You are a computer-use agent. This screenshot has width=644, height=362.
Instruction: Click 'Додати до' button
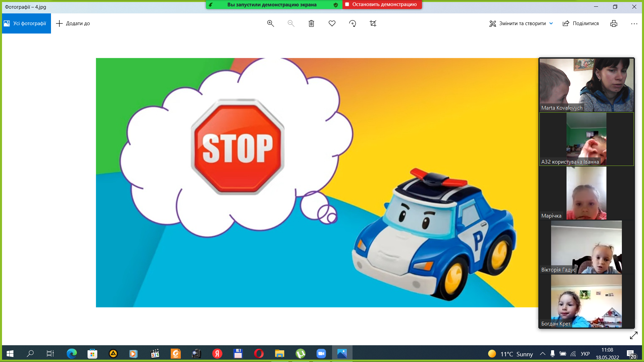pyautogui.click(x=73, y=23)
